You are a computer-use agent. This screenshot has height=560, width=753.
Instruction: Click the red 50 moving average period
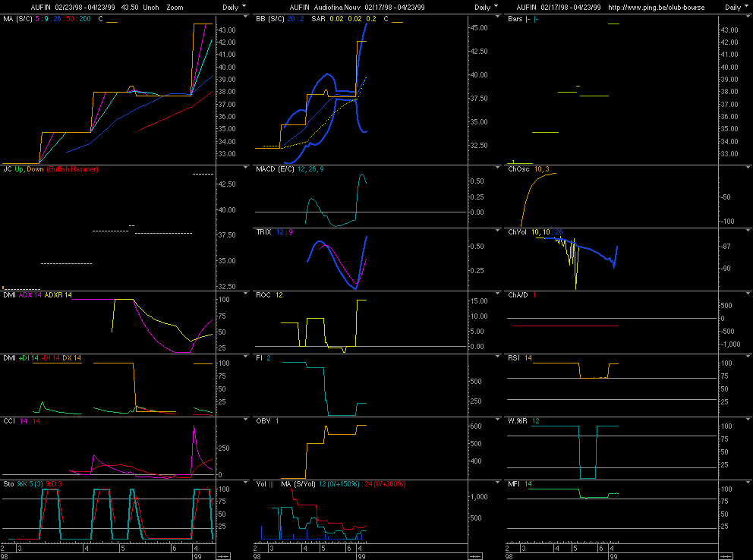pos(70,19)
